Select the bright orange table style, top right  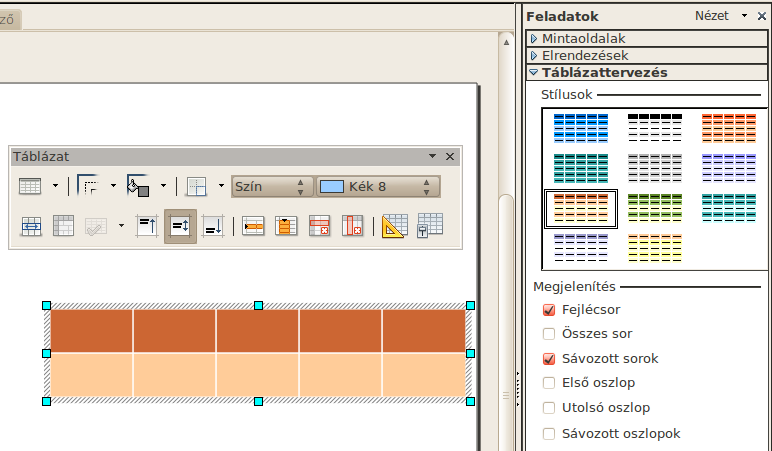point(729,128)
